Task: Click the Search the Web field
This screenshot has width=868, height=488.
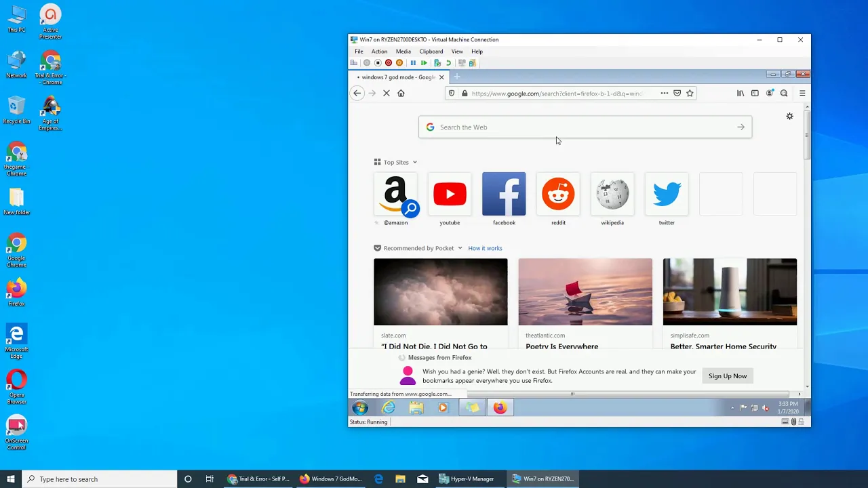Action: 585,127
